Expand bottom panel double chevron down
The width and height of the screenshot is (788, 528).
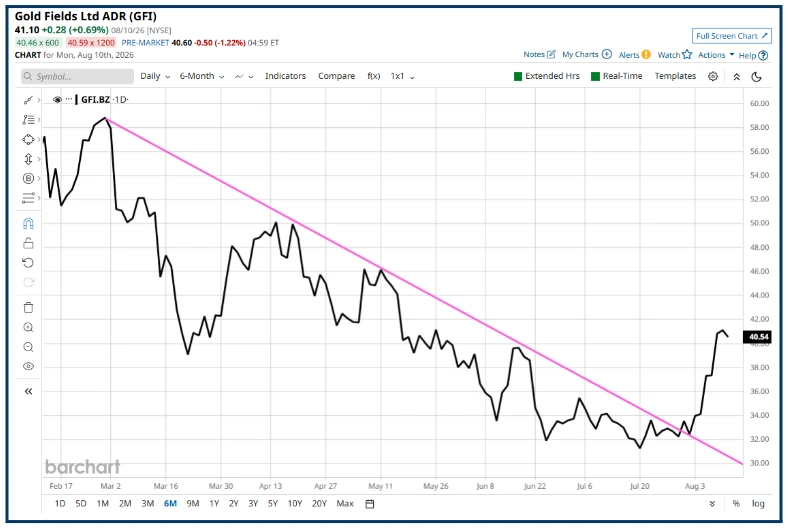(x=712, y=504)
